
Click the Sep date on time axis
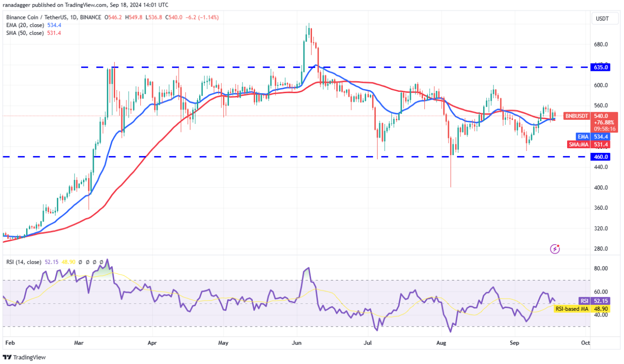514,343
